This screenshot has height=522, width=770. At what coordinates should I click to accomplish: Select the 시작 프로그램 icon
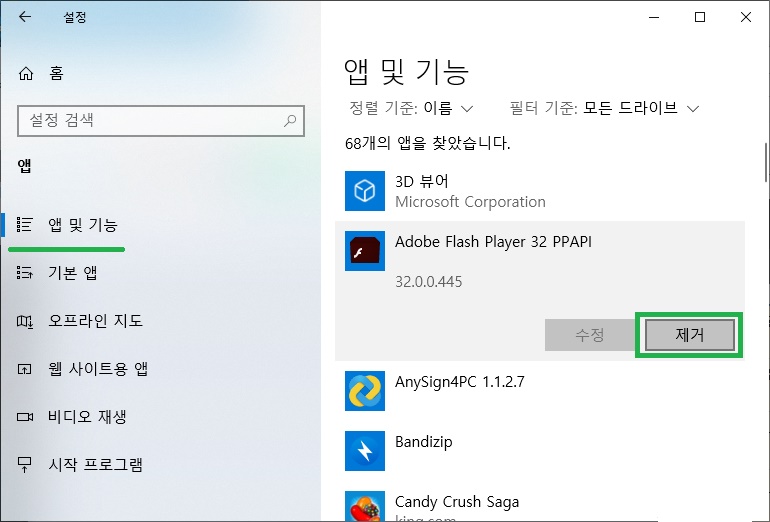(25, 465)
